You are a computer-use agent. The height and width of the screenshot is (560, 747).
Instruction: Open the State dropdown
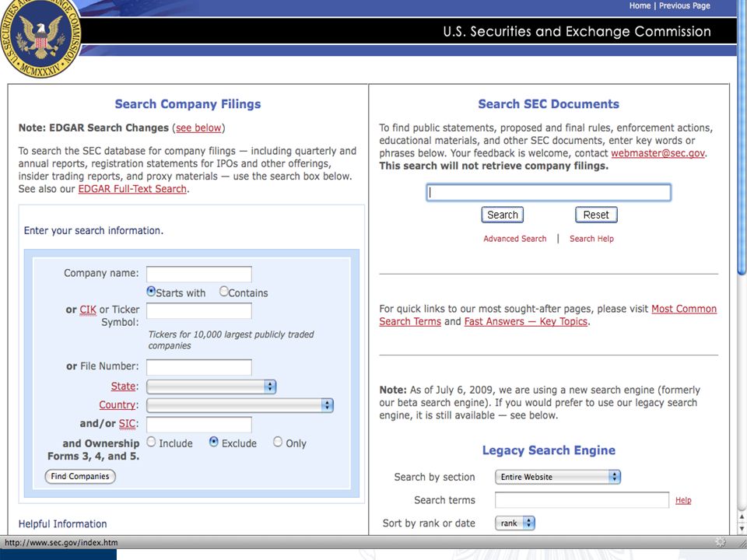(211, 387)
